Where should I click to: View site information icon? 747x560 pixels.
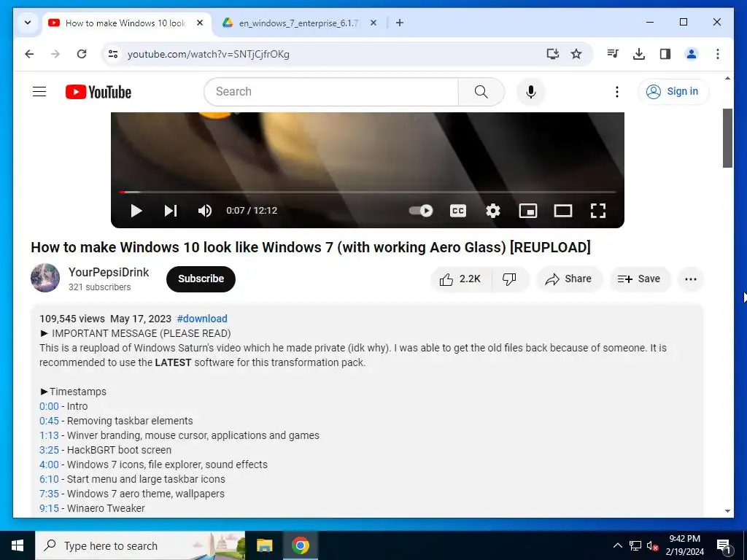(113, 54)
